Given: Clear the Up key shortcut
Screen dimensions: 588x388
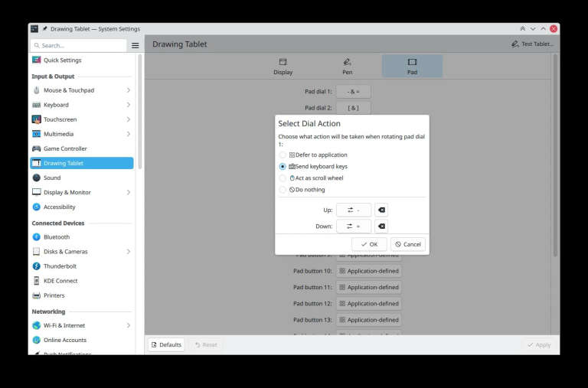Looking at the screenshot, I should pos(381,210).
